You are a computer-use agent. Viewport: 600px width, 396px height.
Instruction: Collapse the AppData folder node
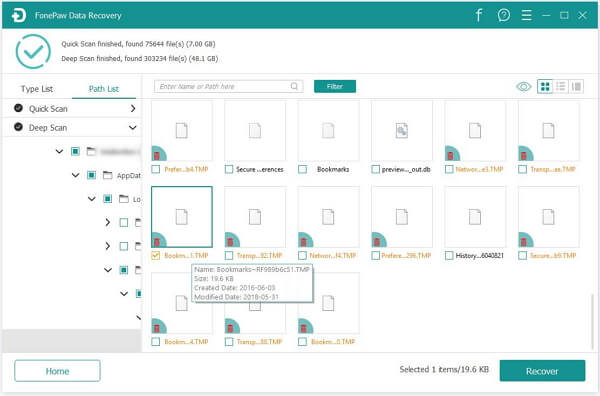tap(75, 175)
